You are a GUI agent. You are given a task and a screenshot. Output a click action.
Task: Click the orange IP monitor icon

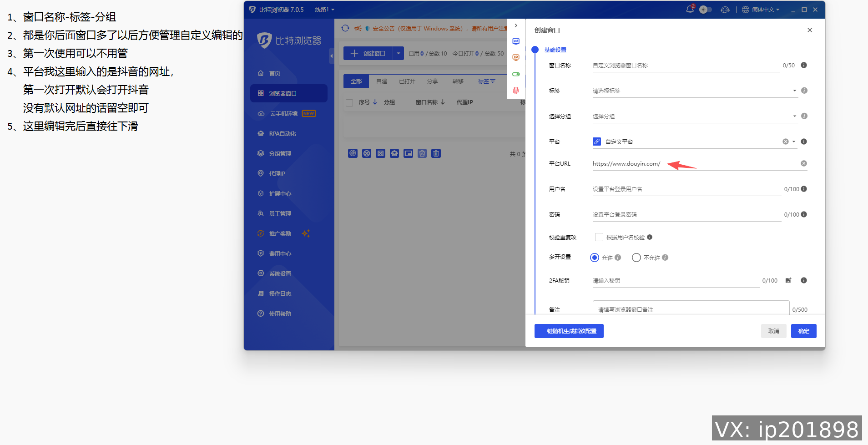[516, 58]
